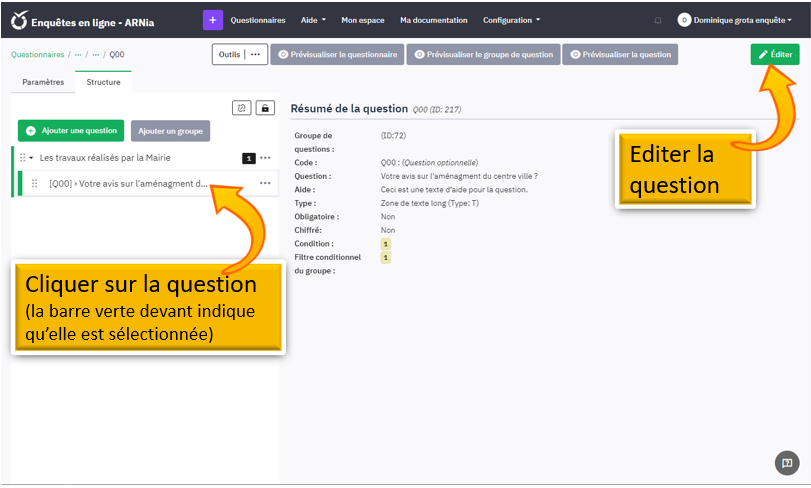Click the collapse/refresh icon above question list
The width and height of the screenshot is (811, 488).
(241, 108)
